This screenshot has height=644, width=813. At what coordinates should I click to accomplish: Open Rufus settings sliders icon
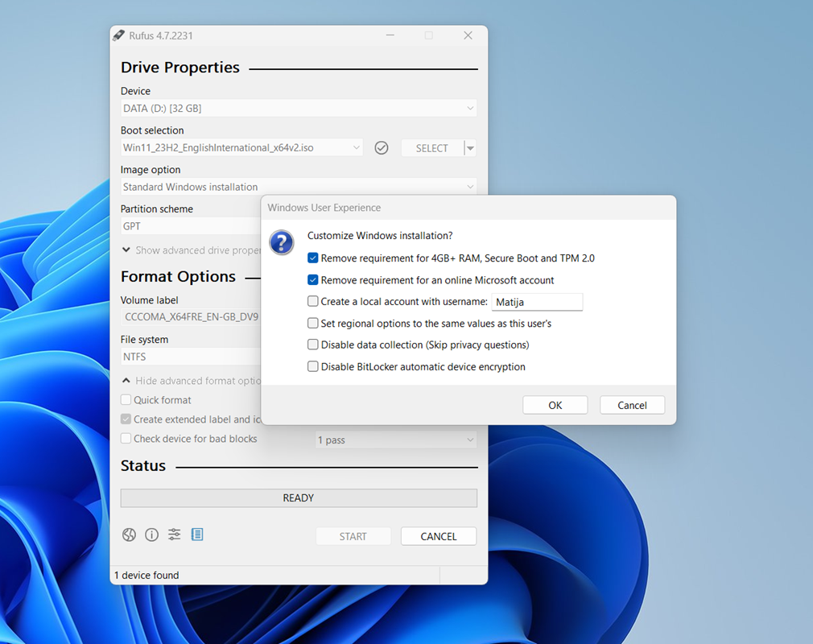pyautogui.click(x=174, y=535)
